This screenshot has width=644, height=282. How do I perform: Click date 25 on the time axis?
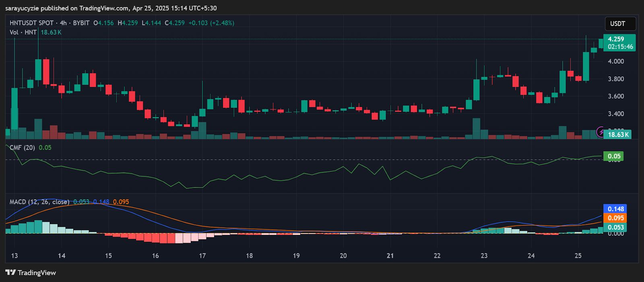tap(578, 255)
